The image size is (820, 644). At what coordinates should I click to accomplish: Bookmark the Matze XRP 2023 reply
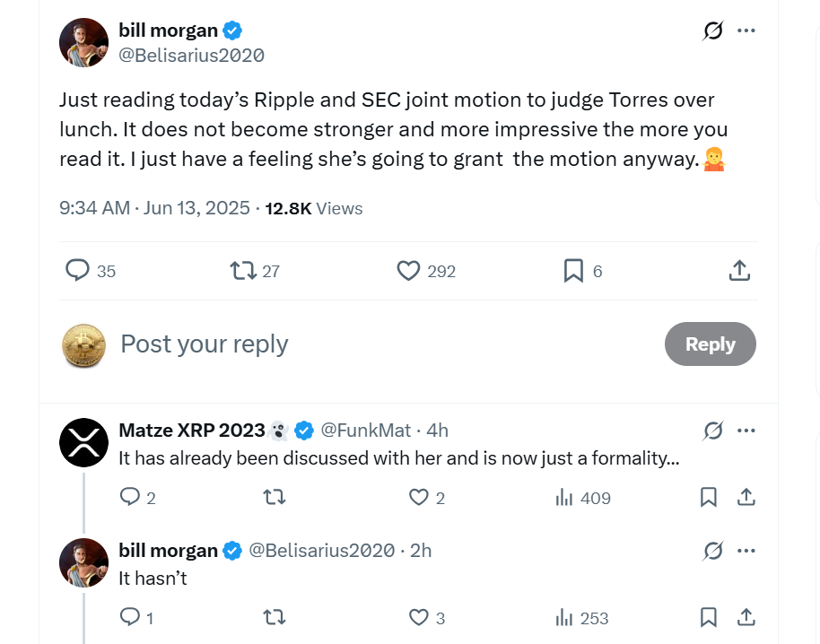pos(708,498)
